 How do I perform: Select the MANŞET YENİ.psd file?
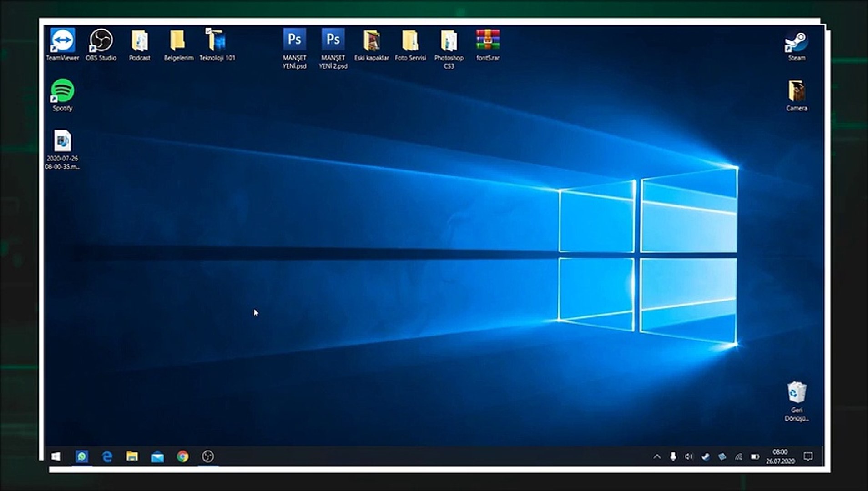tap(294, 49)
